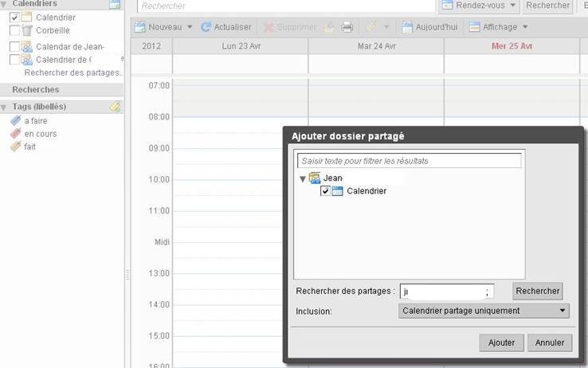Viewport: 588px width, 368px height.
Task: Jump to today with the Aujourd'hui button
Action: point(430,27)
